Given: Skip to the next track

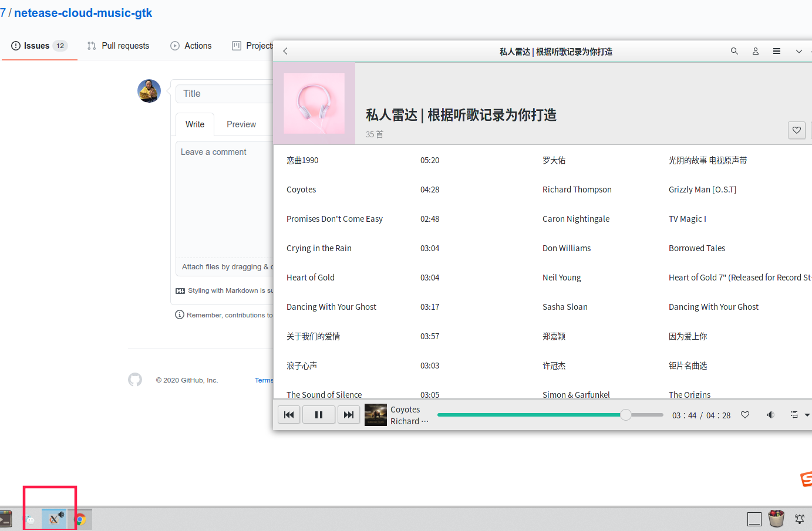Looking at the screenshot, I should pyautogui.click(x=349, y=415).
